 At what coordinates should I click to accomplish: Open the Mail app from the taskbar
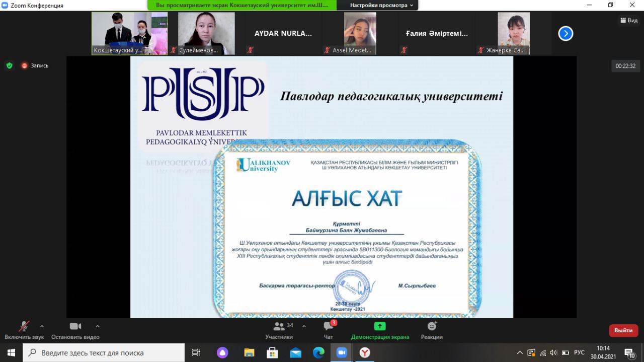[295, 352]
